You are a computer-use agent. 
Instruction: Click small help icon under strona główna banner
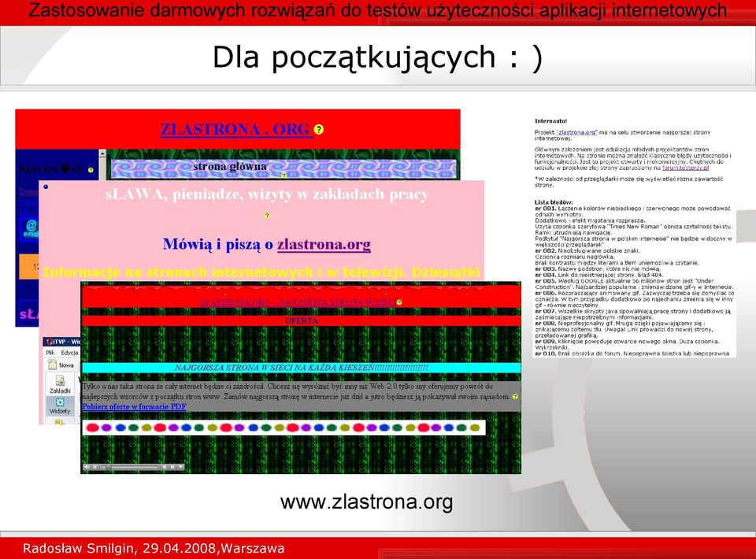click(x=283, y=176)
